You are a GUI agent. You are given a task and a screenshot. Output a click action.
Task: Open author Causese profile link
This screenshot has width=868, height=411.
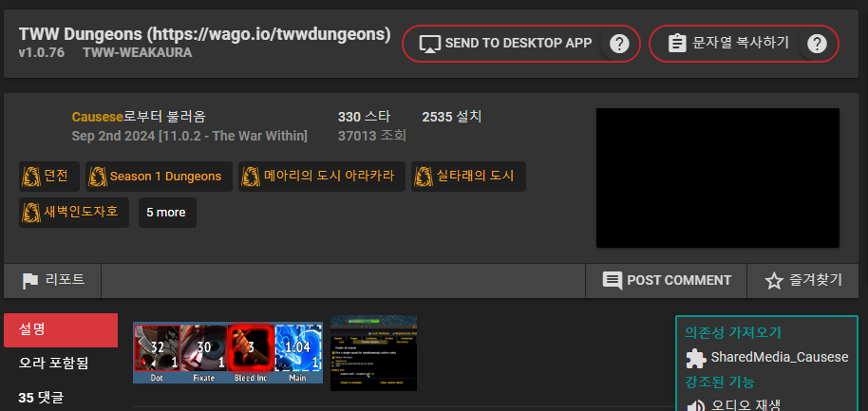pyautogui.click(x=98, y=117)
